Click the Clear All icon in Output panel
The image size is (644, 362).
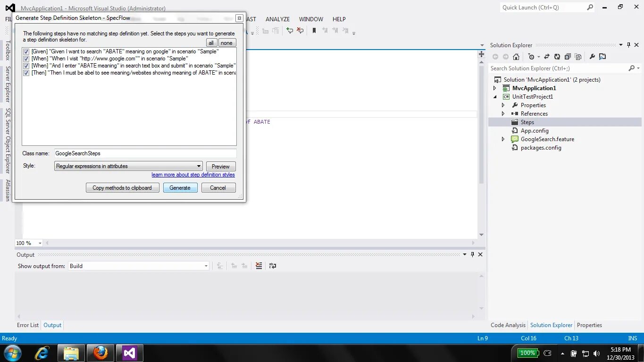coord(259,266)
